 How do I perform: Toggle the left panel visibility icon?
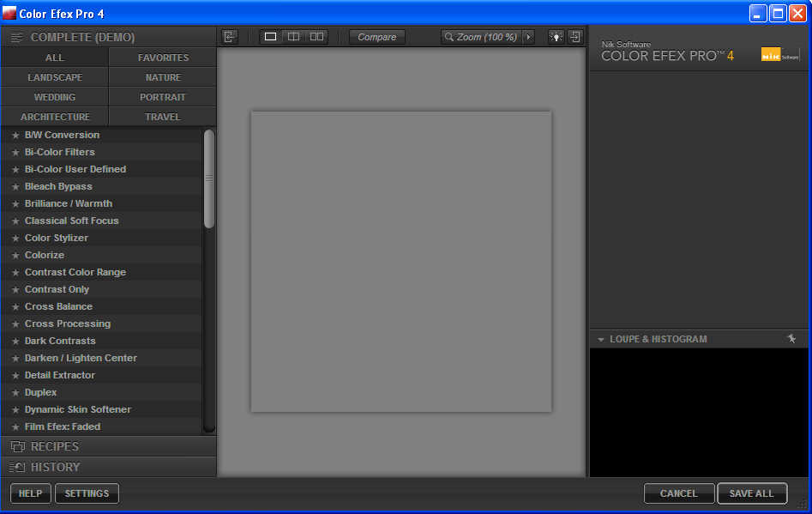230,37
